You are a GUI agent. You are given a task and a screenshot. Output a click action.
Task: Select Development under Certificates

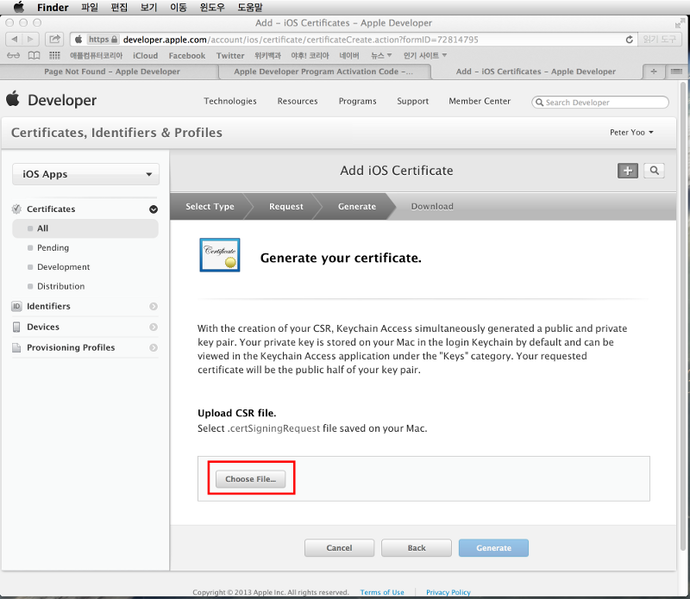pos(63,267)
